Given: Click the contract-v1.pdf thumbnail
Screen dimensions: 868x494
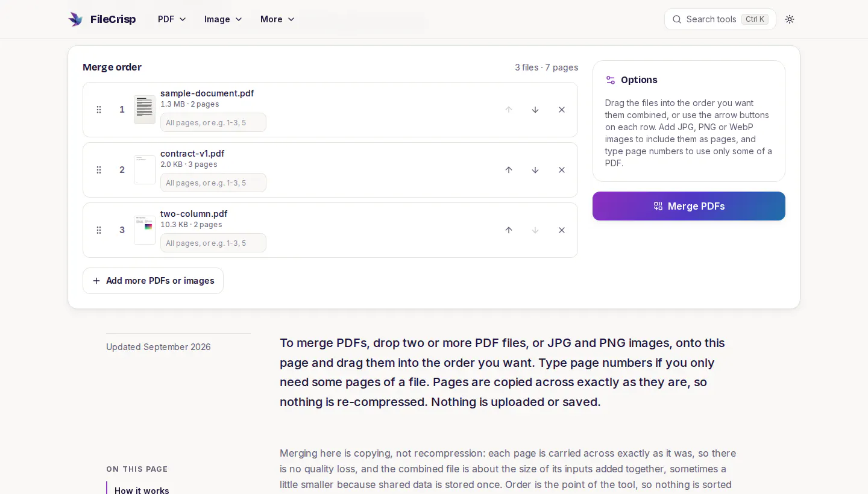Looking at the screenshot, I should (145, 170).
